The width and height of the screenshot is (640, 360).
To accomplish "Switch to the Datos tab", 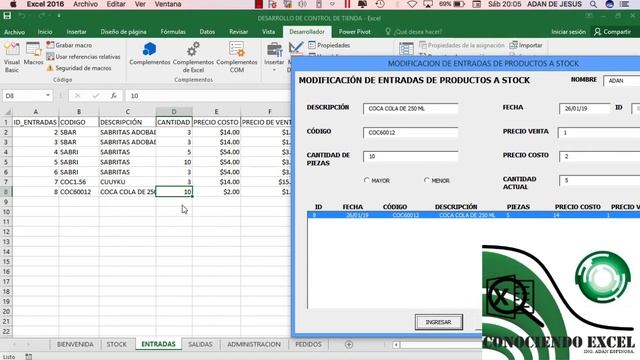I will click(x=207, y=32).
